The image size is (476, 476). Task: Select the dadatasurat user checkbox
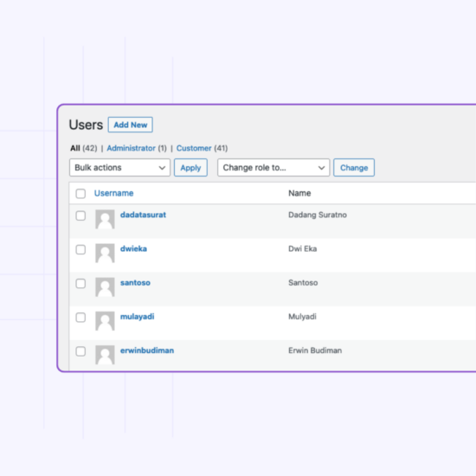[x=80, y=215]
